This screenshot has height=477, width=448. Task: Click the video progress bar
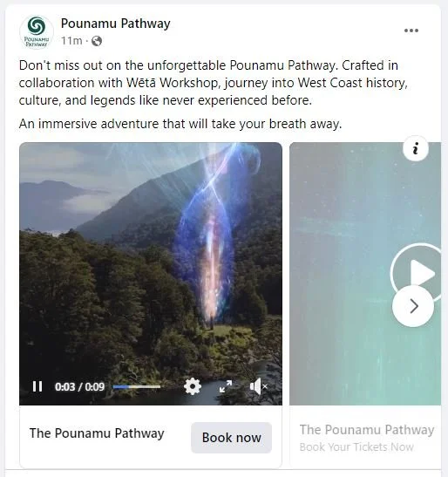pos(137,386)
